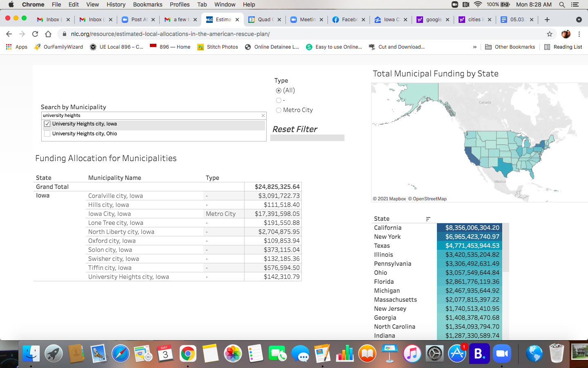Open the Reading List panel
The height and width of the screenshot is (368, 588).
point(563,47)
